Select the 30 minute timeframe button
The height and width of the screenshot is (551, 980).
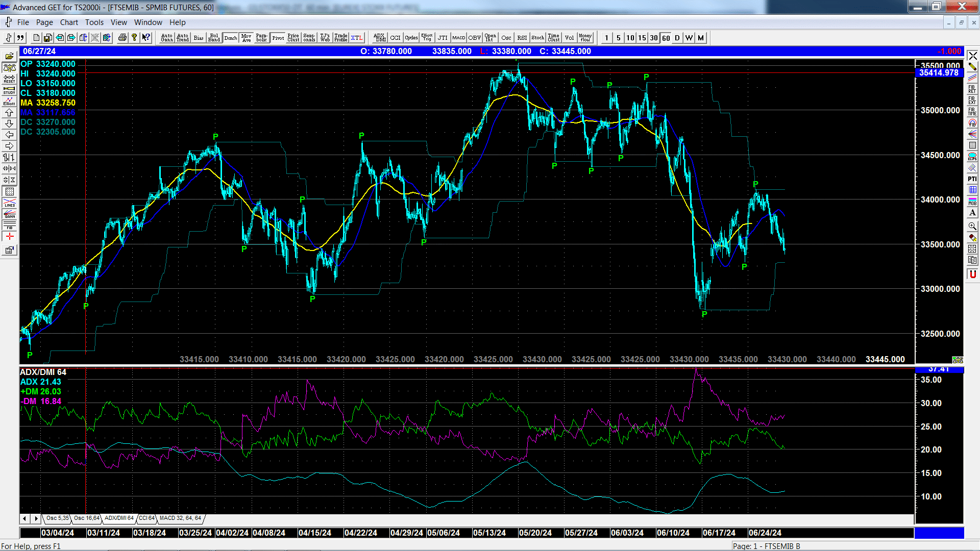click(654, 38)
